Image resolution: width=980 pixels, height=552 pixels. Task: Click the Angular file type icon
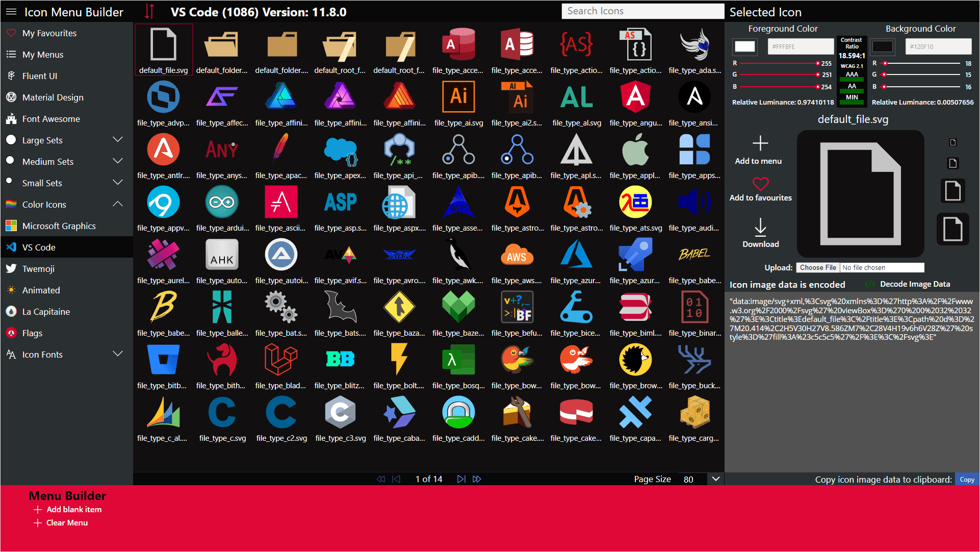point(635,97)
